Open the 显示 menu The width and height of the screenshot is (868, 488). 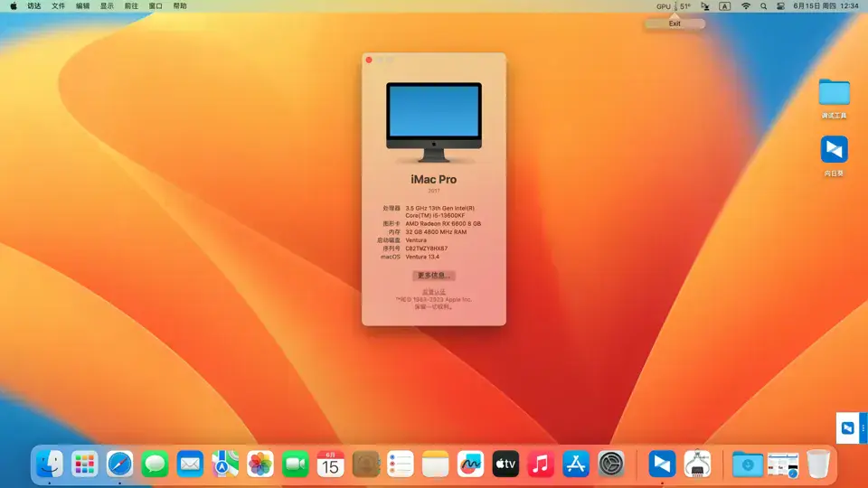pyautogui.click(x=107, y=6)
